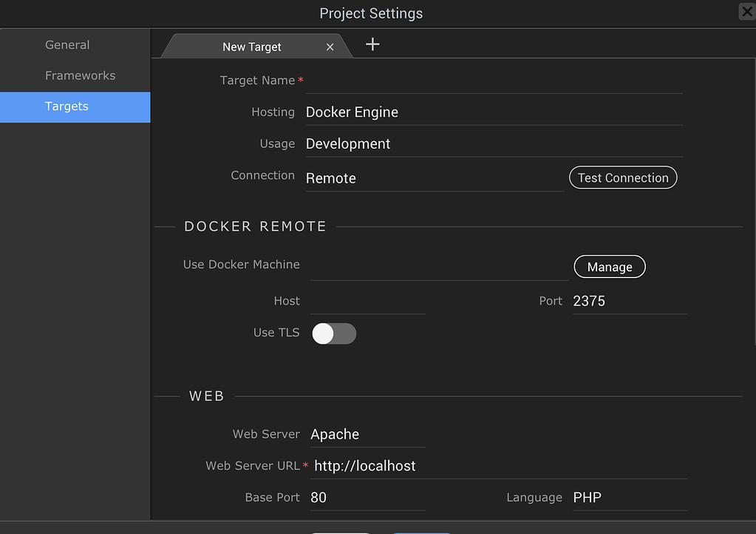Switch to the New Target tab
Screen dimensions: 756x534
(256, 47)
